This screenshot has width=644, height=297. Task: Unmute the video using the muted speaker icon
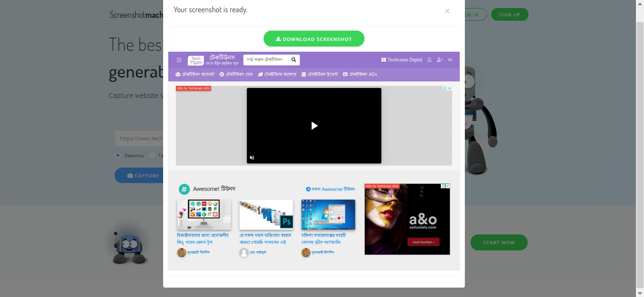pyautogui.click(x=252, y=158)
